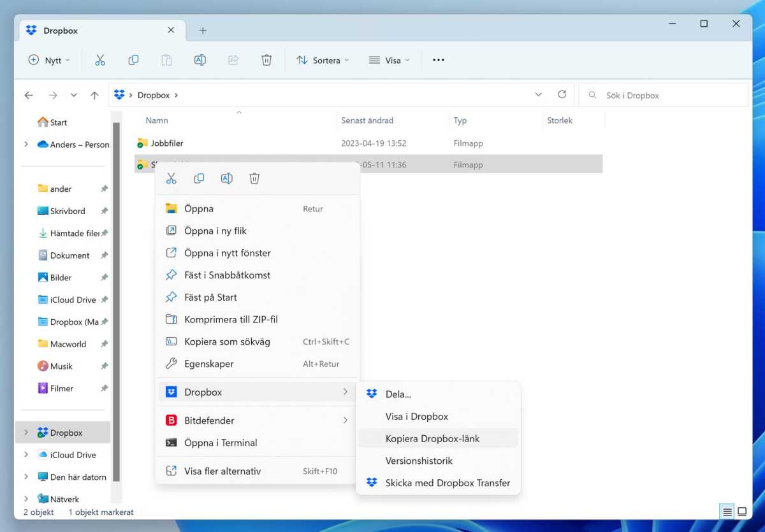Sort by the Namn column header
Screen dimensions: 765x532
coord(157,120)
